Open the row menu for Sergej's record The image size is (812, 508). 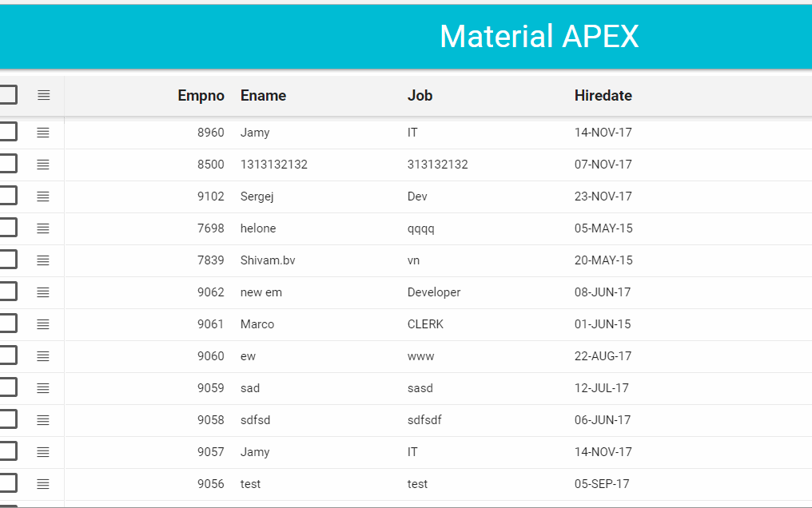[43, 196]
